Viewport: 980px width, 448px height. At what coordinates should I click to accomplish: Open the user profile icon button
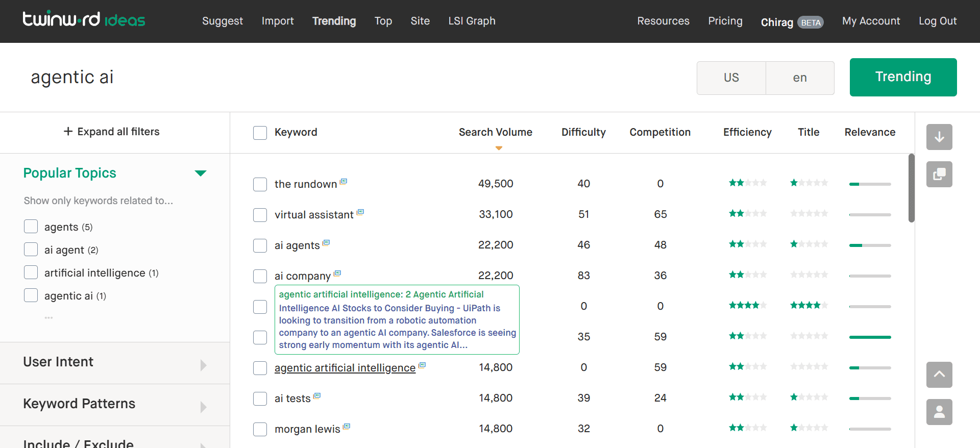(939, 412)
